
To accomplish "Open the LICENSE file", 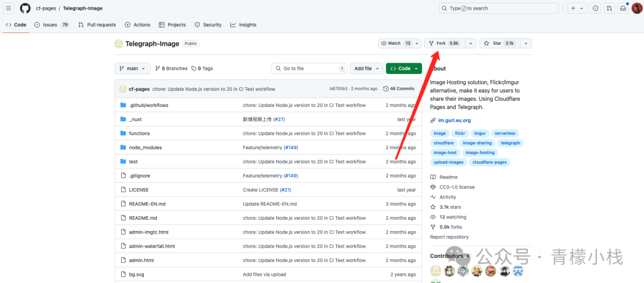I will pyautogui.click(x=139, y=190).
